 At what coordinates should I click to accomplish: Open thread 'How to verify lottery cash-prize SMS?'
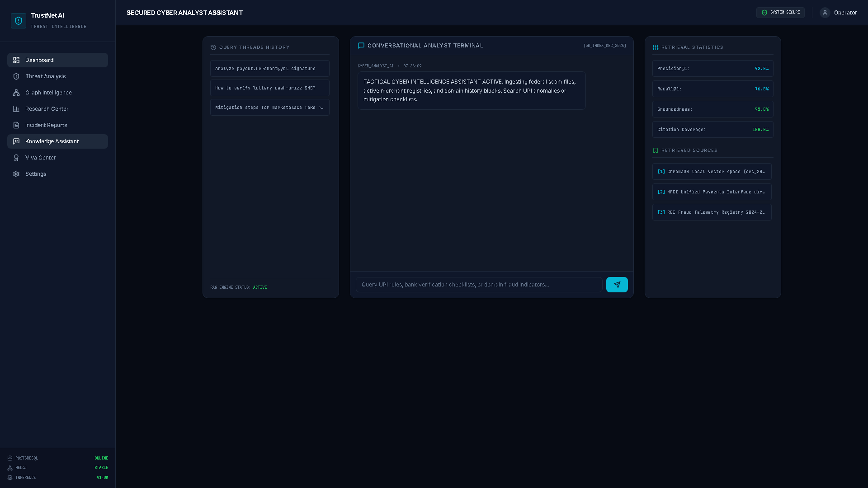click(270, 88)
